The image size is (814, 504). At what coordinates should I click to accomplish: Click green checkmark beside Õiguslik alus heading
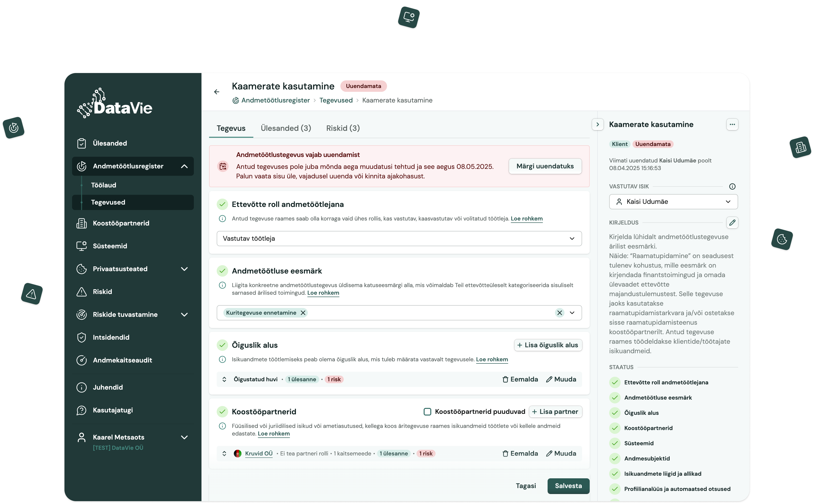(x=222, y=345)
